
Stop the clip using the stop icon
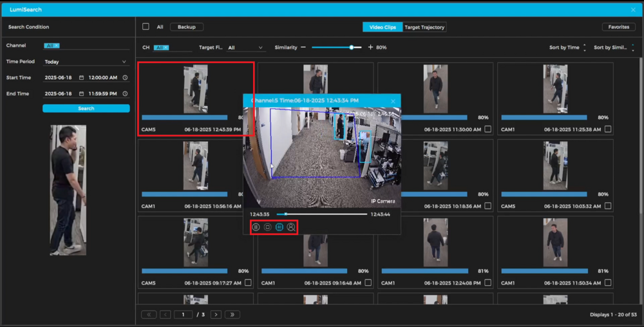[x=267, y=227]
